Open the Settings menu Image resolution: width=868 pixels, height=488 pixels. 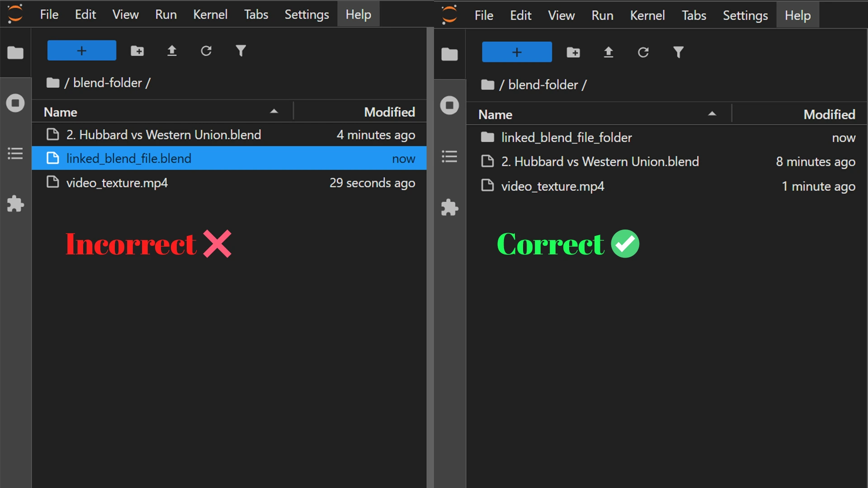pyautogui.click(x=307, y=14)
